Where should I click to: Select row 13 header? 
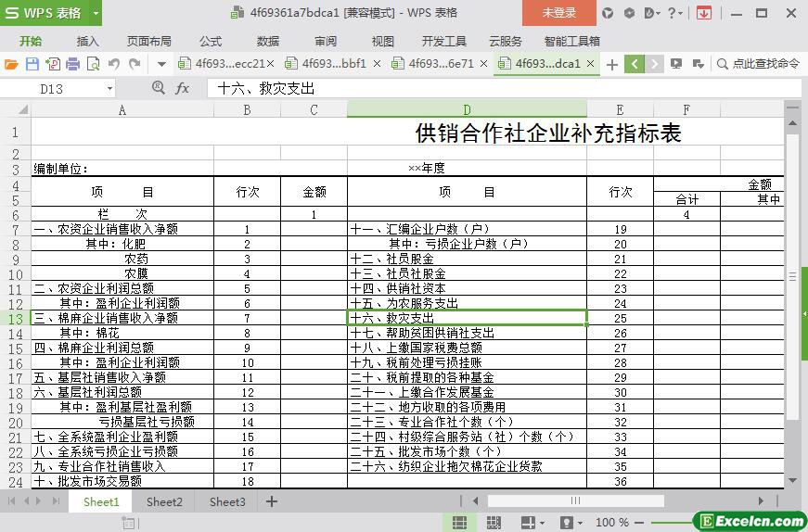tap(16, 318)
